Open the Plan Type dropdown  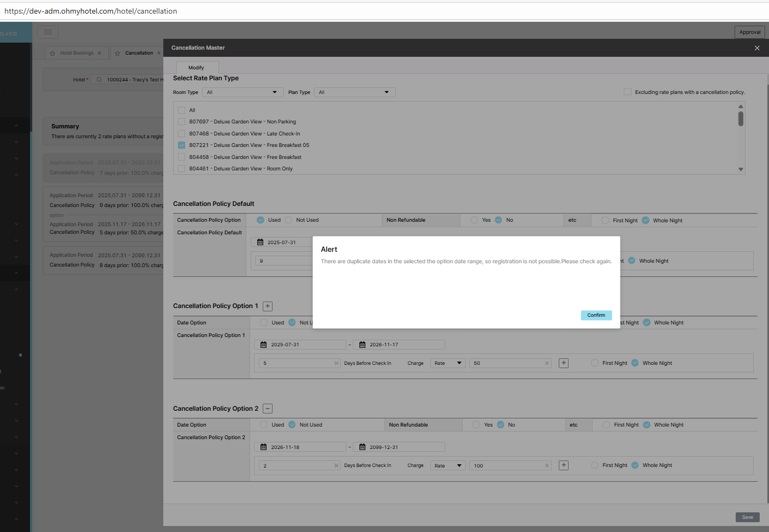354,92
